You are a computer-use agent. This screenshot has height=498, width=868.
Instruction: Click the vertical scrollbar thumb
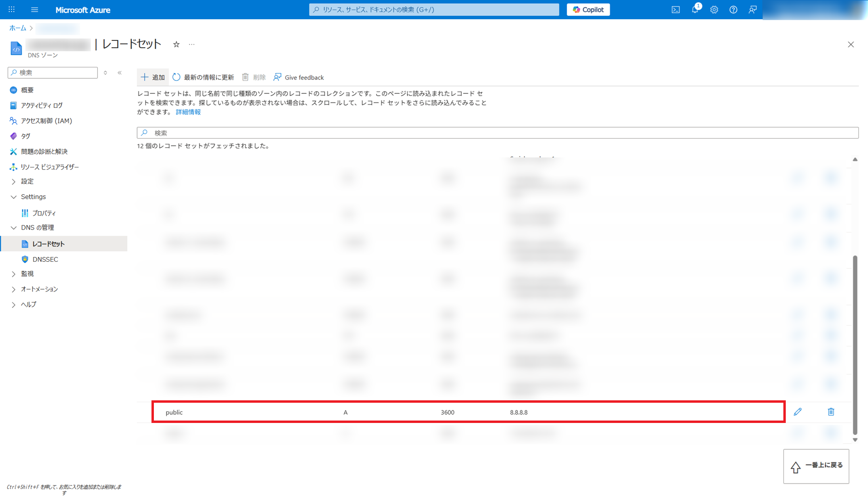855,345
